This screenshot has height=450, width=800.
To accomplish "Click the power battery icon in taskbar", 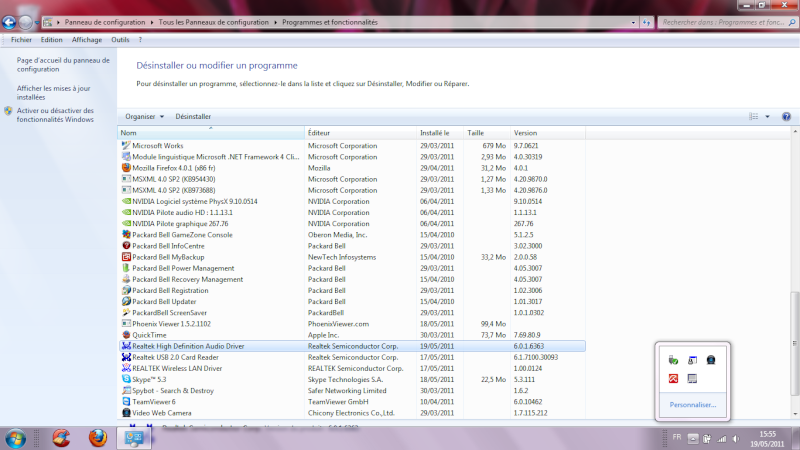I will point(707,439).
